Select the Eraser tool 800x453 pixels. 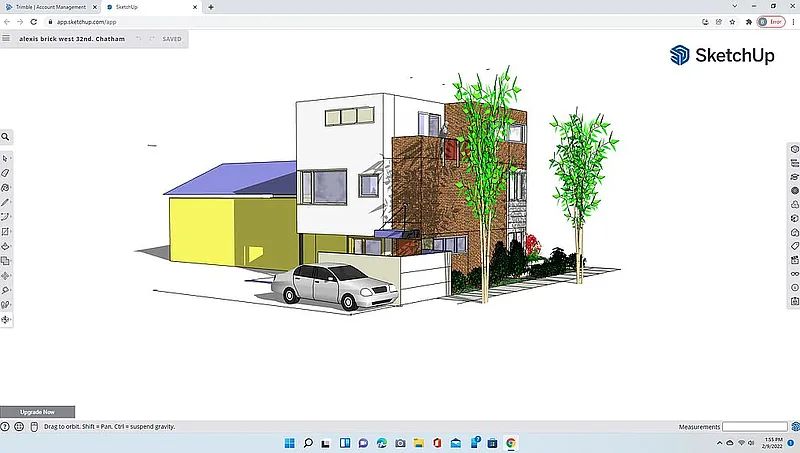[6, 173]
